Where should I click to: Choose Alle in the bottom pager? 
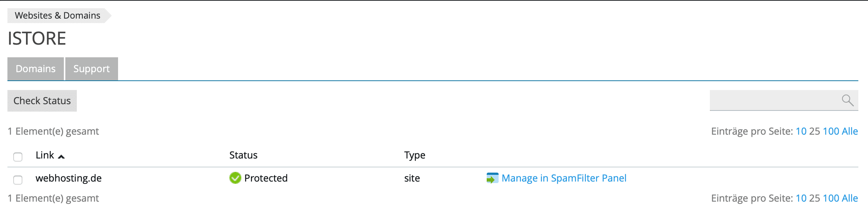pos(850,198)
